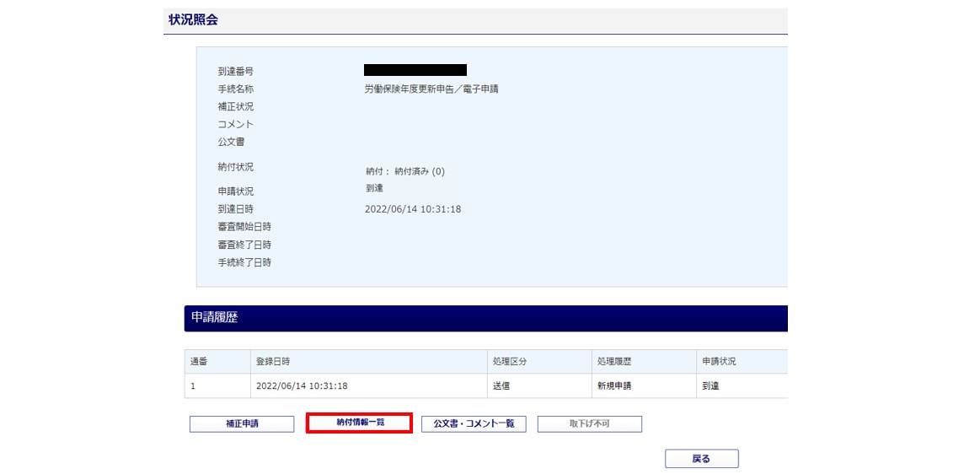Open 公文書・コメント一覧
The image size is (980, 474).
coord(474,424)
